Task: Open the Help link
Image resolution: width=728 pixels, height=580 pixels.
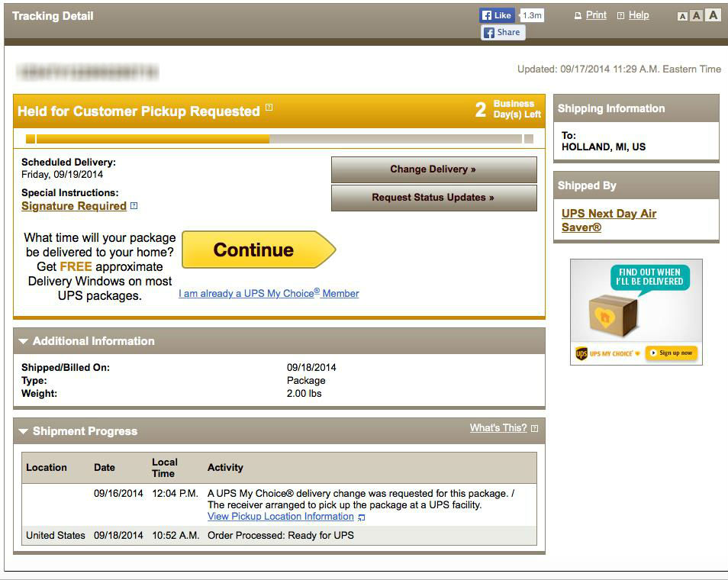Action: [639, 15]
